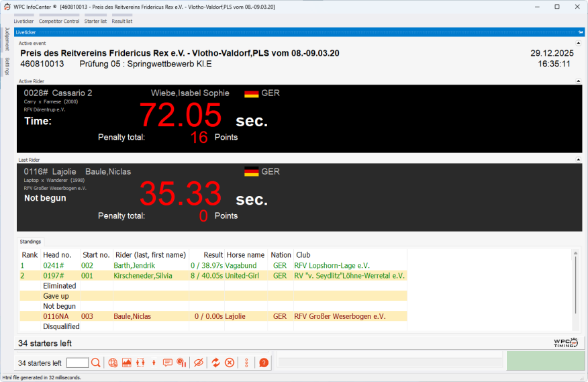Viewport: 588px width, 382px height.
Task: Click the refresh arrows icon
Action: coord(215,363)
